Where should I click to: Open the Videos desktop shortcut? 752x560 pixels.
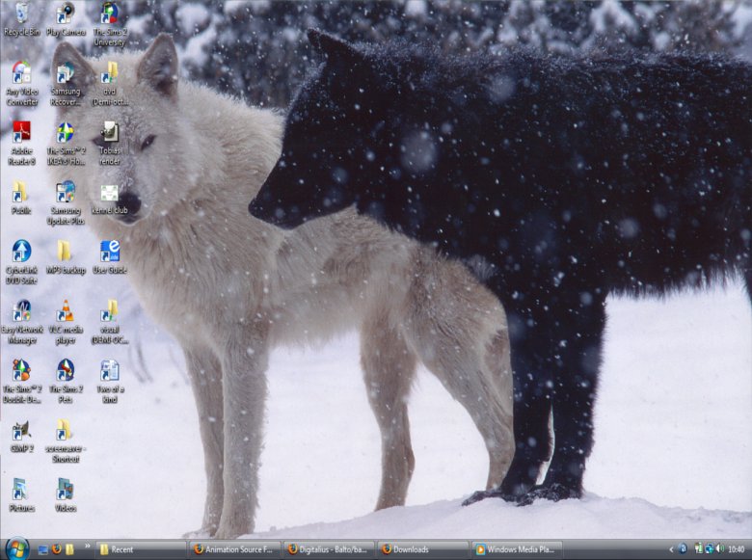tap(66, 495)
